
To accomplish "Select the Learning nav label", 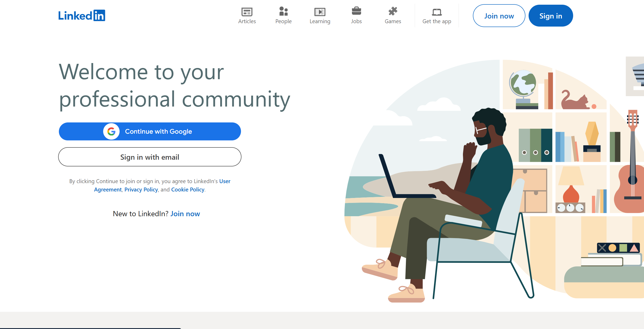I will (x=320, y=21).
